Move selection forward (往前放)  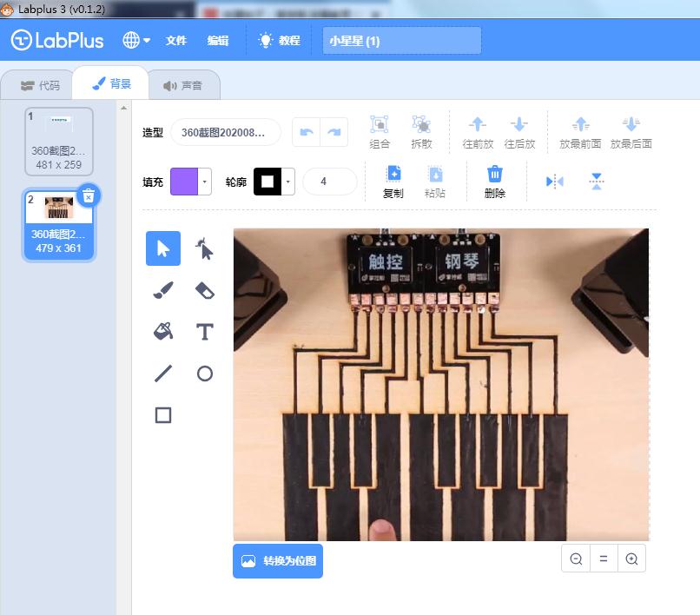(x=478, y=132)
